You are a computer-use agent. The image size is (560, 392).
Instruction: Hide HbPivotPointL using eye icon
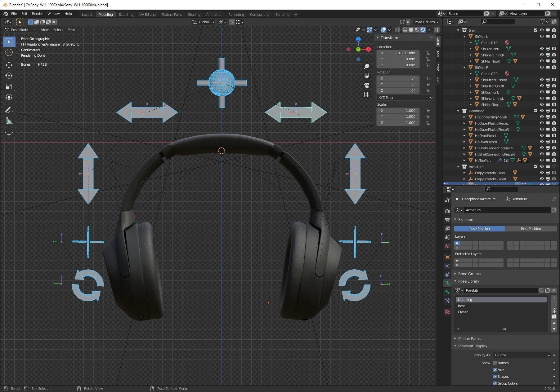point(542,135)
